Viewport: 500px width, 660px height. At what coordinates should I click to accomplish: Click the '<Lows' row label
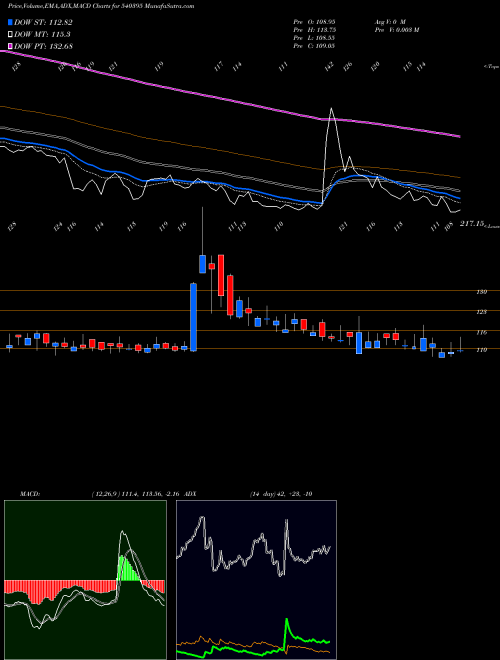(x=492, y=226)
